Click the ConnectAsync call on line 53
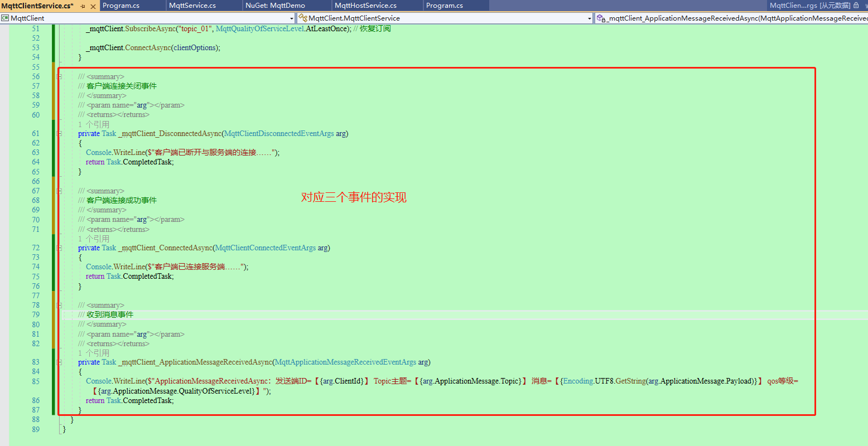The height and width of the screenshot is (446, 868). 148,48
